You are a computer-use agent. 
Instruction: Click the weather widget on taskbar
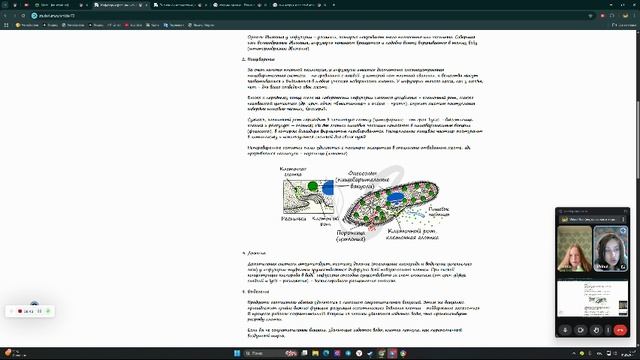pyautogui.click(x=15, y=353)
